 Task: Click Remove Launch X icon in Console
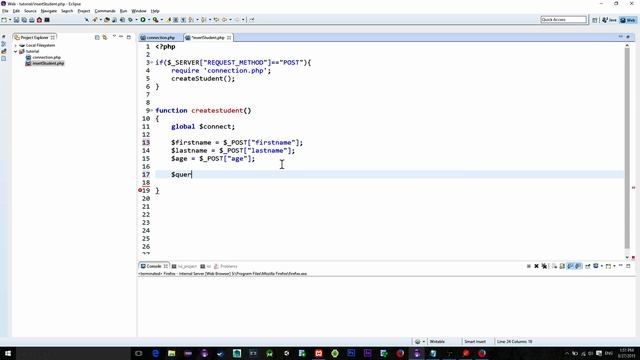pyautogui.click(x=536, y=266)
